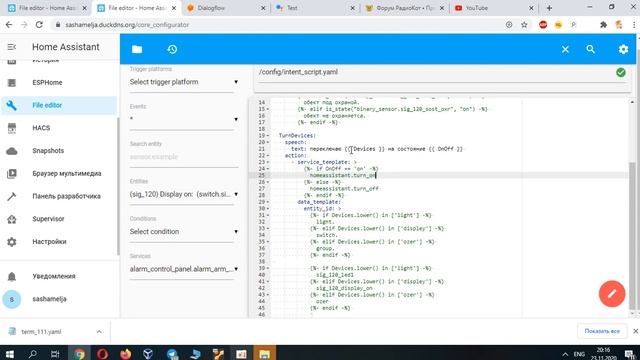This screenshot has height=360, width=640.
Task: Click code line sig_120_display_on
Action: click(344, 288)
